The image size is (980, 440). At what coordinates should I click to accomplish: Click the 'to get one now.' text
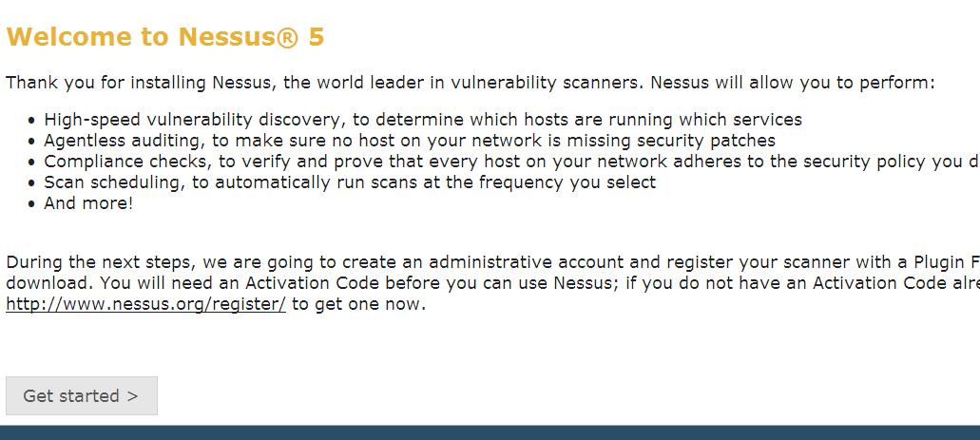point(358,305)
